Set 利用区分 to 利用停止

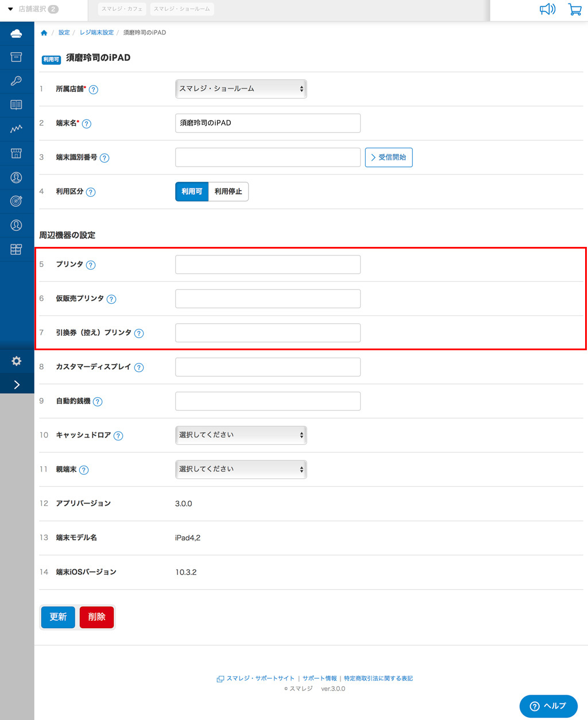228,192
